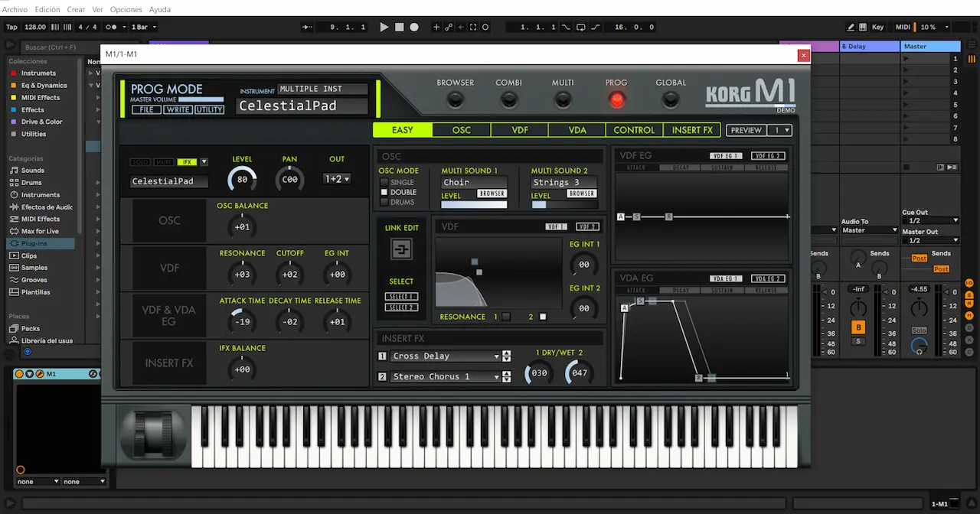
Task: Open the Stereo Chorus 1 effect dropdown
Action: tap(446, 376)
